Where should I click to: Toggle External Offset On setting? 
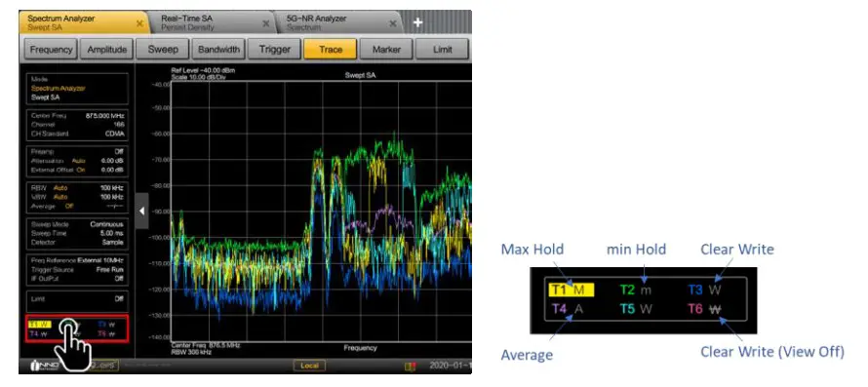coord(81,170)
